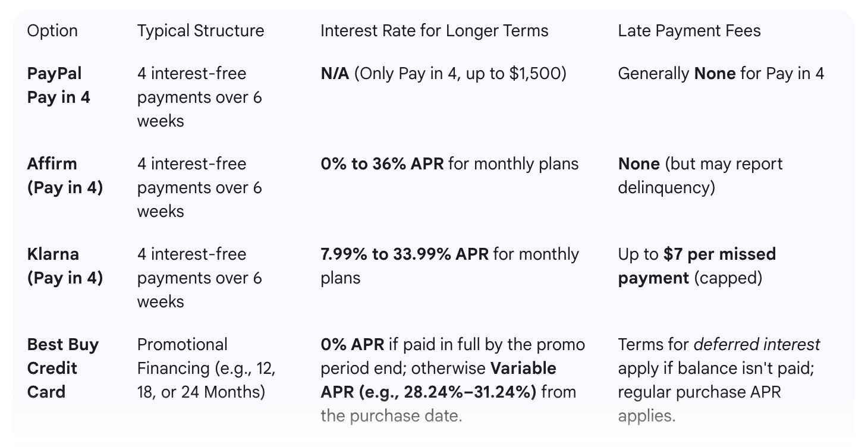Select the italic "deferred interest" text

click(757, 345)
